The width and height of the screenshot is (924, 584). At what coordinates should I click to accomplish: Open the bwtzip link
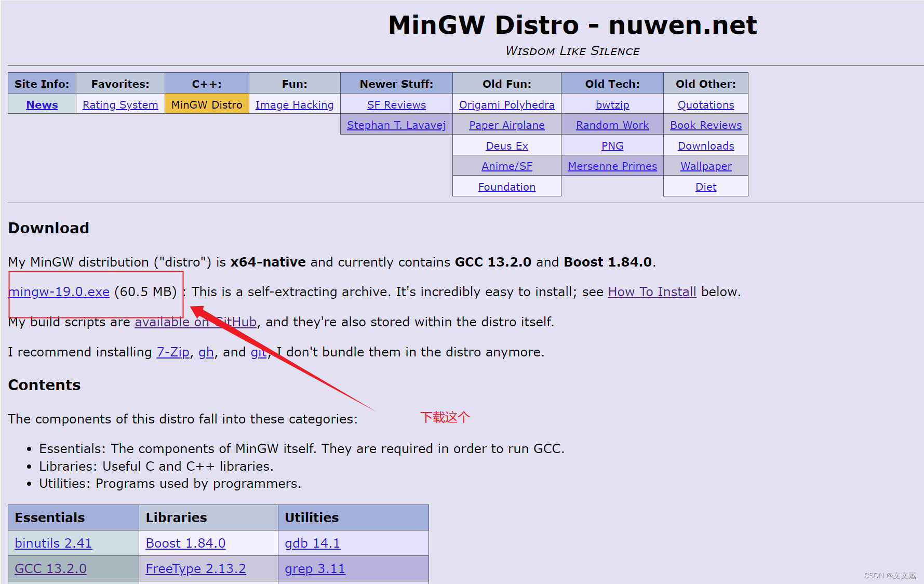612,104
